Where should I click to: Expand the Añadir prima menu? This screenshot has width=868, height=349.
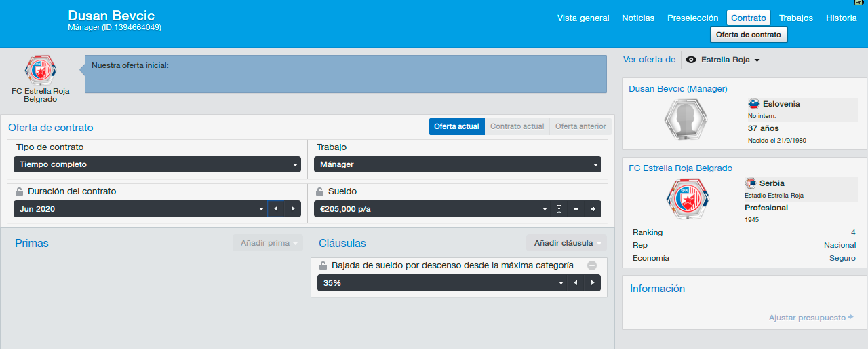pyautogui.click(x=267, y=243)
